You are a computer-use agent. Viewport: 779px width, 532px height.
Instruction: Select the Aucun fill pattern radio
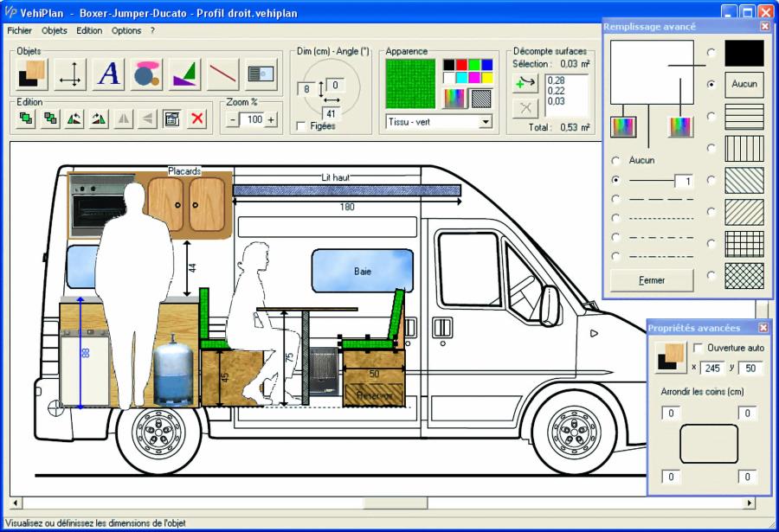[x=711, y=85]
